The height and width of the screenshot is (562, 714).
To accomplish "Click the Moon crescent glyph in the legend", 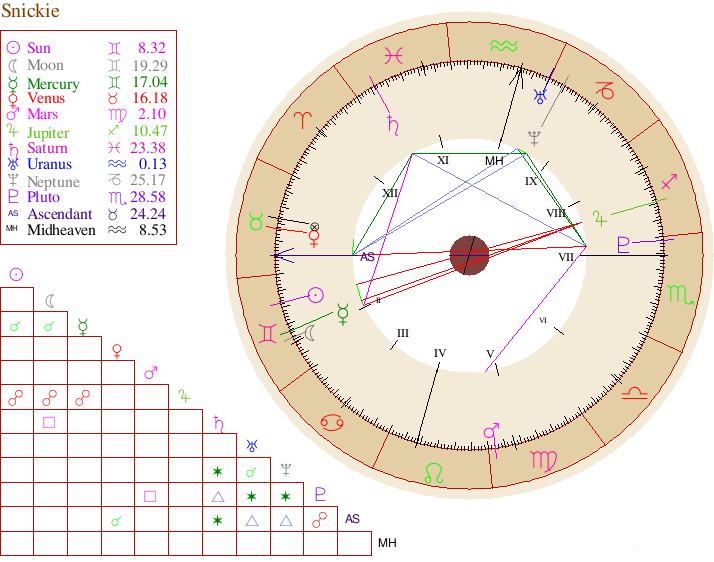I will [13, 66].
